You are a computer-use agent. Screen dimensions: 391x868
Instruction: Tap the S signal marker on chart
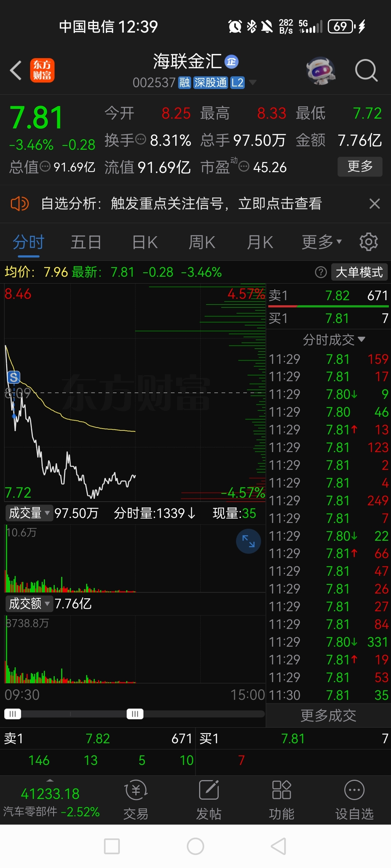pyautogui.click(x=14, y=378)
